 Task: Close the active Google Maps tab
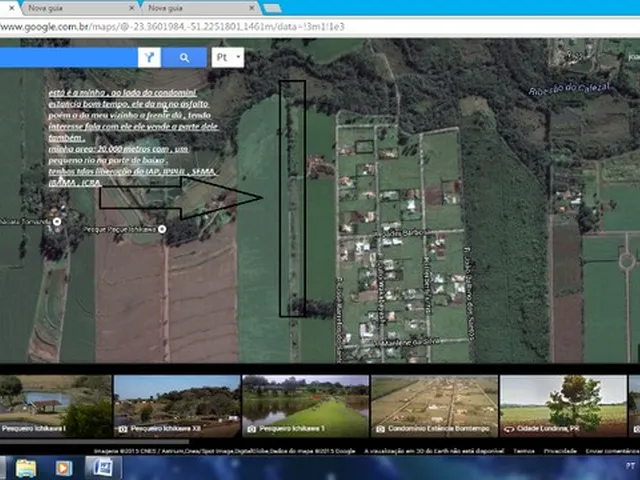[12, 8]
